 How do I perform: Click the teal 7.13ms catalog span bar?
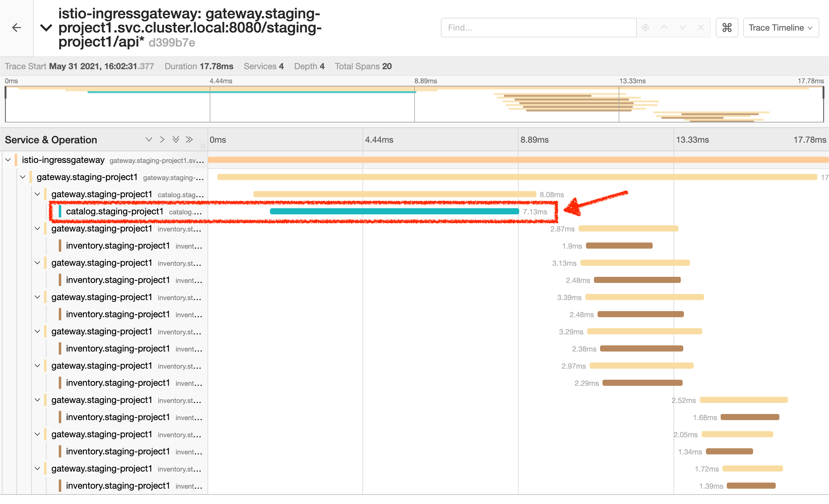(x=394, y=212)
